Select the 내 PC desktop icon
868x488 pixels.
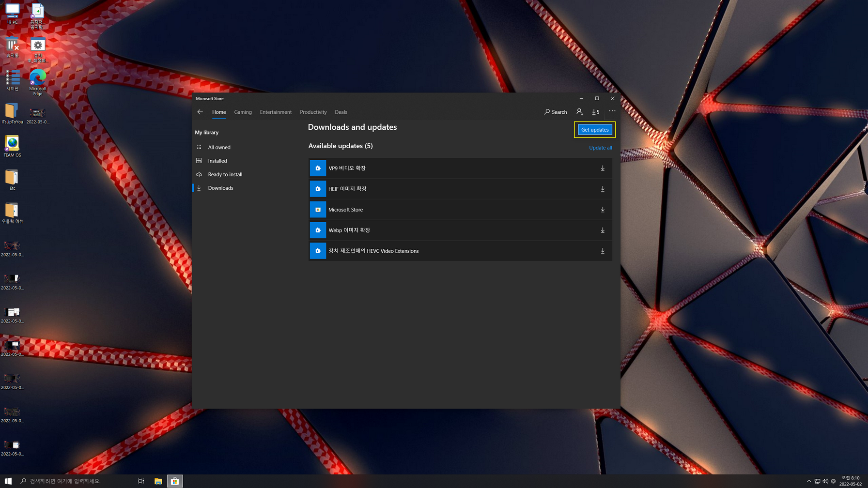coord(12,14)
